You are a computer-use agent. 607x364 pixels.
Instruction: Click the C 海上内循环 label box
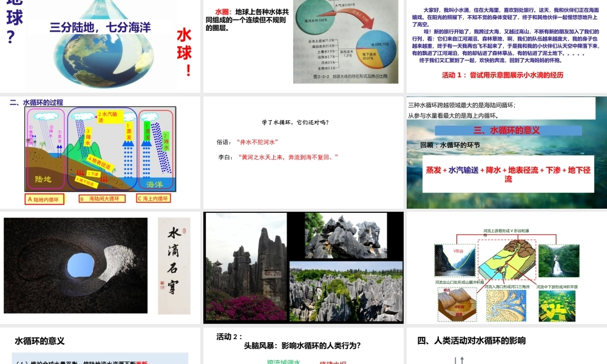154,198
